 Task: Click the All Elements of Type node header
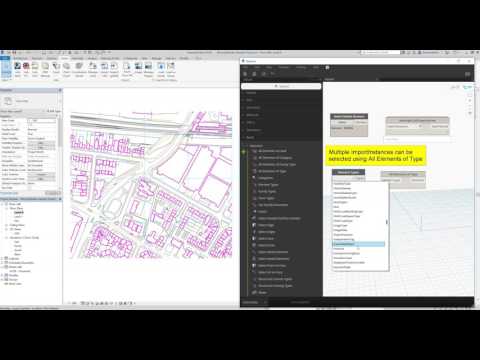point(403,174)
